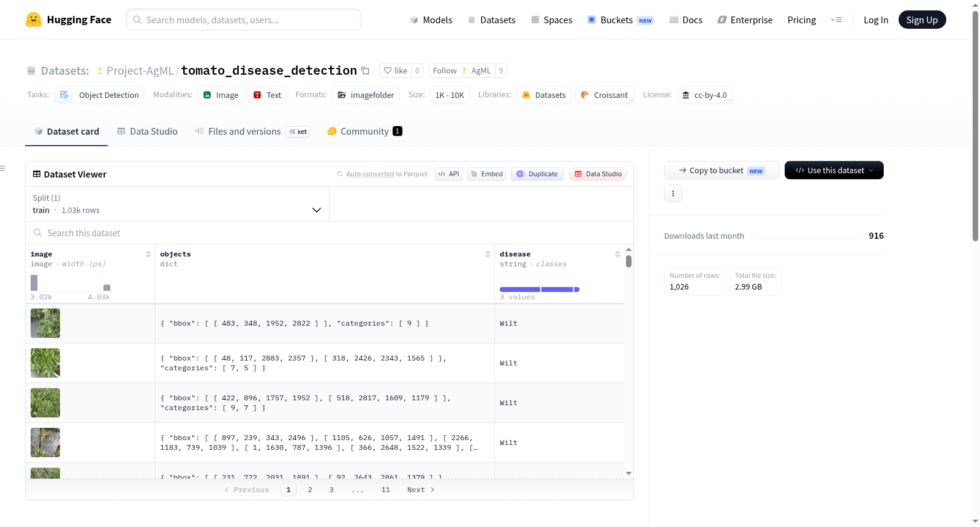Select the 4.03k image width histogram bar
980x527 pixels.
tap(107, 288)
